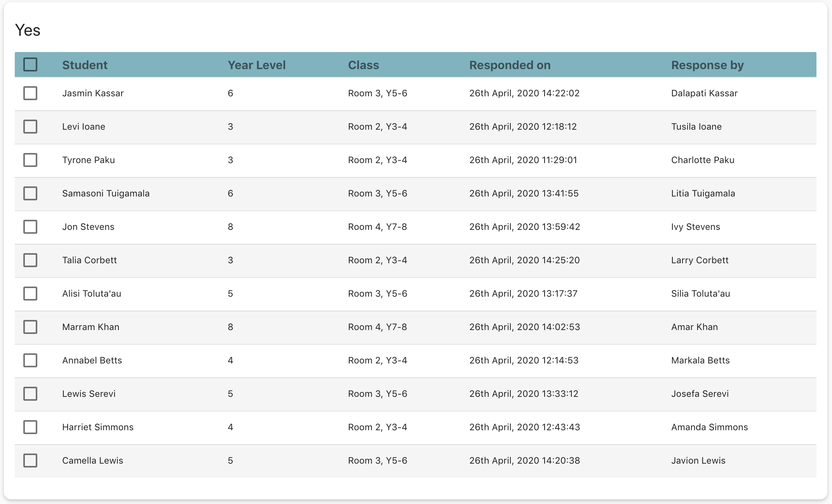832x504 pixels.
Task: Tick Talia Corbett's checkbox
Action: 30,260
